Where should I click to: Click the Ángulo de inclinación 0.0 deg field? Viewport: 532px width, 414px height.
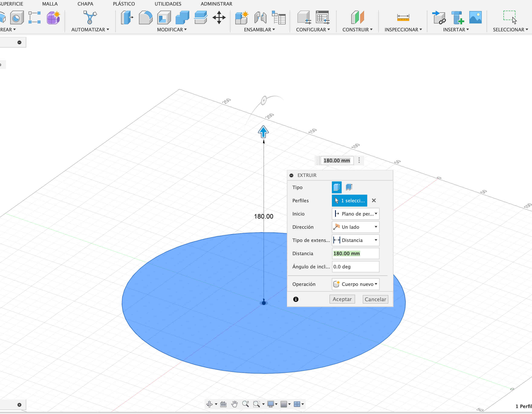point(356,267)
